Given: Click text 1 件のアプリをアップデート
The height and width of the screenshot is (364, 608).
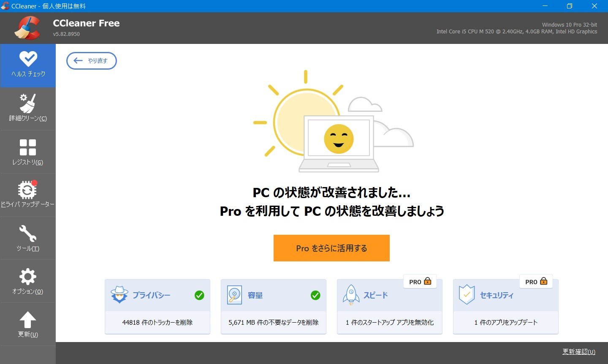Looking at the screenshot, I should click(x=506, y=322).
